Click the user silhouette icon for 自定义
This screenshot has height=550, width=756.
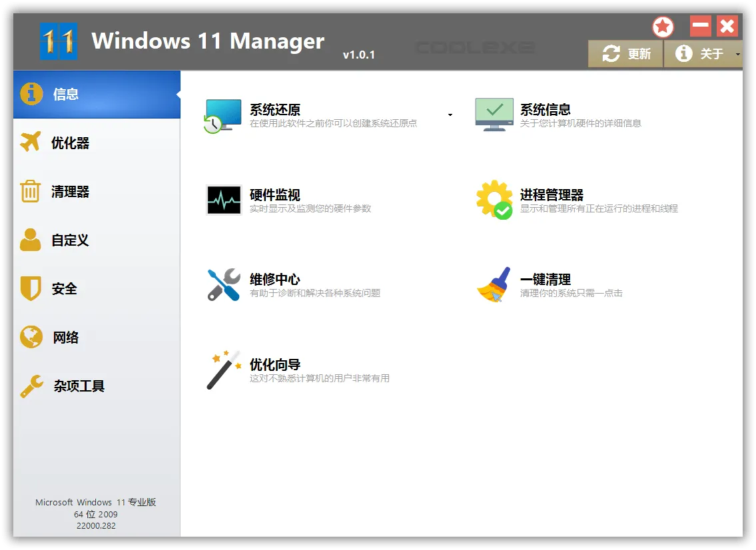[x=31, y=240]
